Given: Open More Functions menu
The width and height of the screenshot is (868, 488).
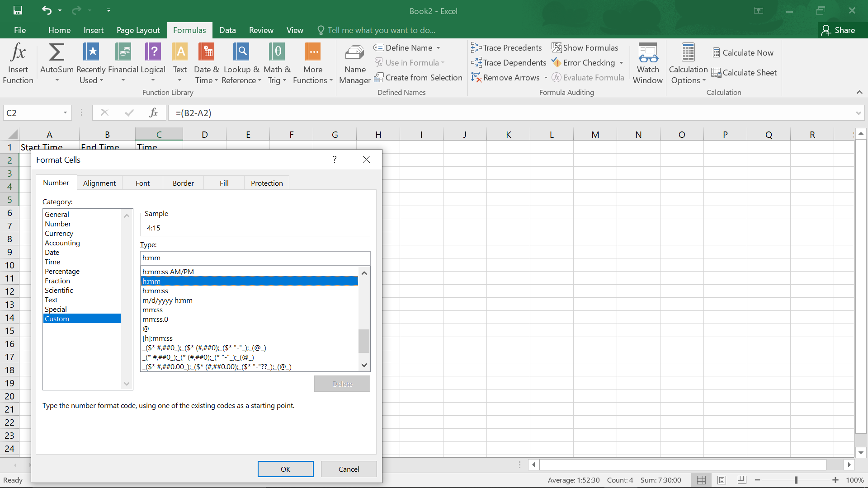Looking at the screenshot, I should click(312, 63).
